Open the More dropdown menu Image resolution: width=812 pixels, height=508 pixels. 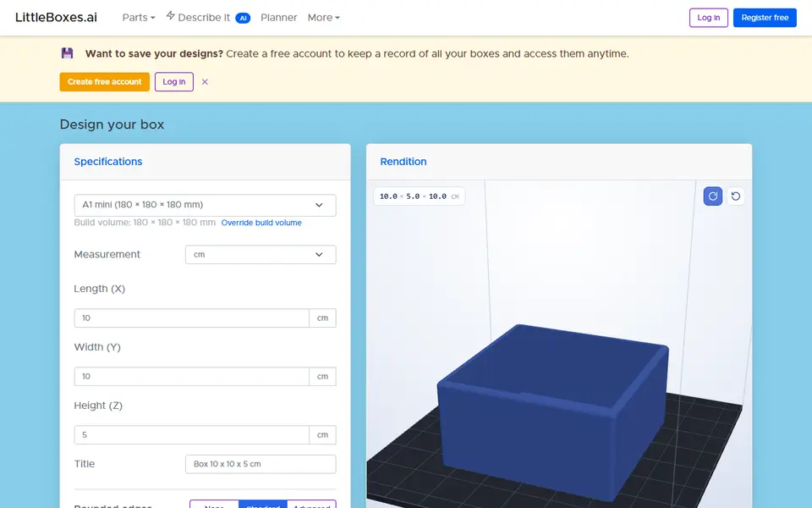tap(324, 18)
